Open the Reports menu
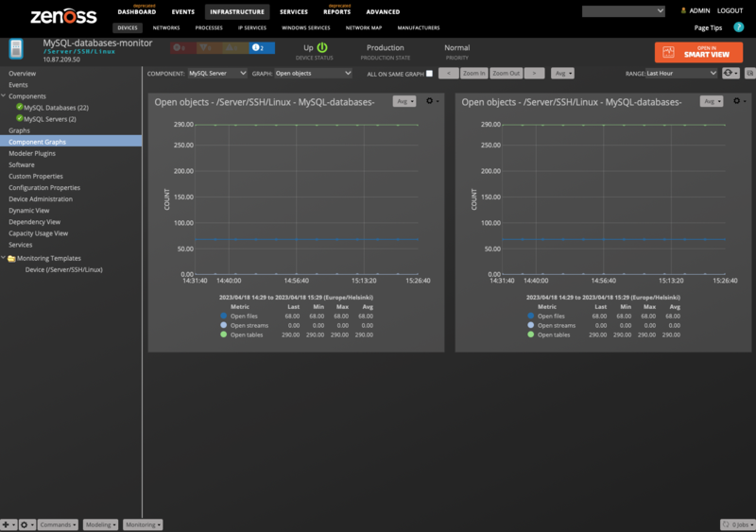756x532 pixels. pos(337,11)
